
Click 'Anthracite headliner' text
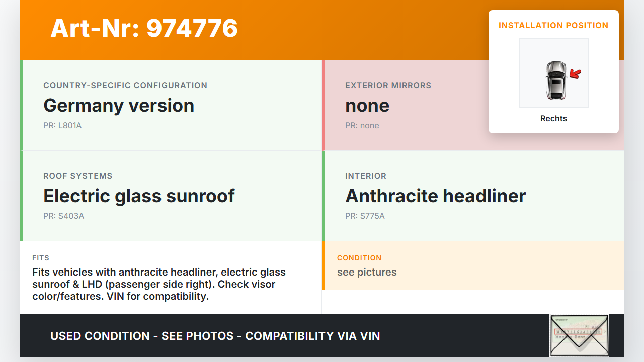(x=435, y=196)
